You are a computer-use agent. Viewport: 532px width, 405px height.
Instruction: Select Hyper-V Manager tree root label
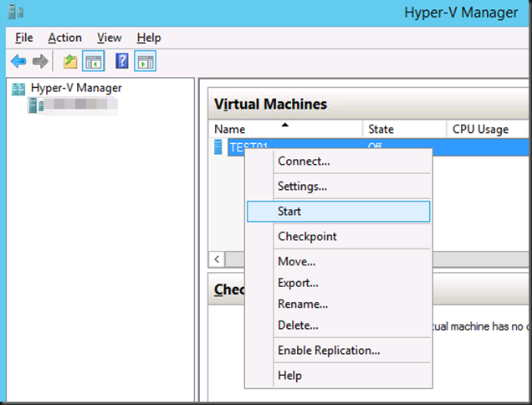(76, 88)
